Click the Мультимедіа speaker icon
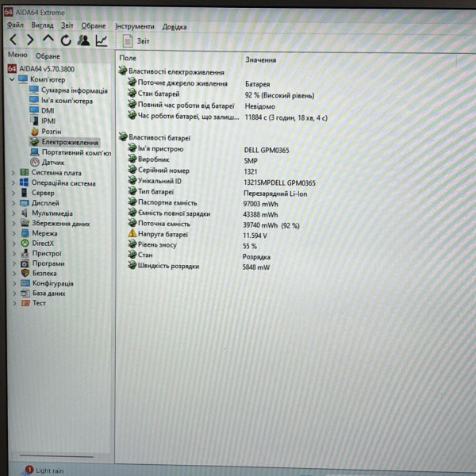The width and height of the screenshot is (476, 476). pos(25,213)
